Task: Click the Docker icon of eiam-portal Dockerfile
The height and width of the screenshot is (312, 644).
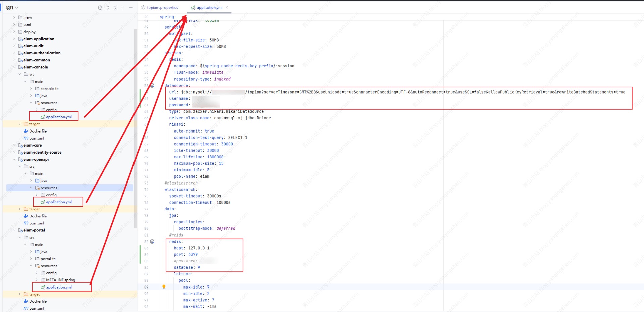Action: click(x=26, y=301)
